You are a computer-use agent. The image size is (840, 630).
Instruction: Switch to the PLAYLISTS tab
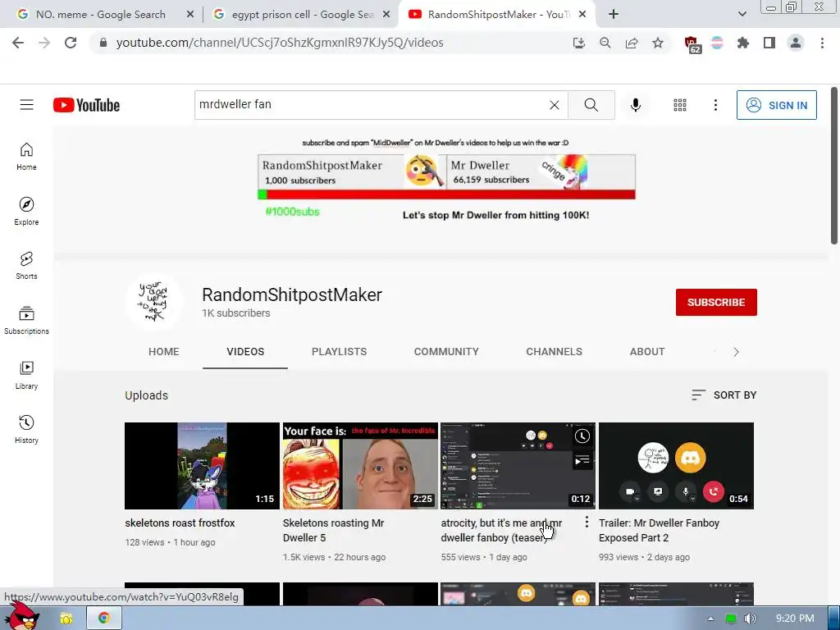pos(339,352)
